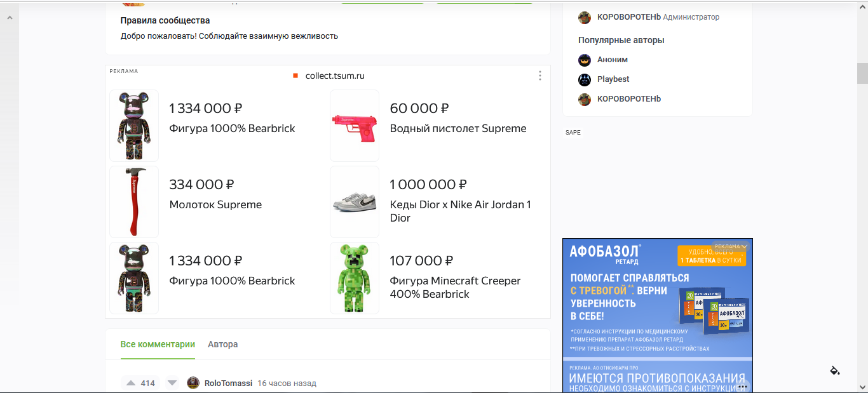Downvote RoloTomassi's comment with the down arrow
Viewport: 868px width, 393px height.
coord(172,383)
